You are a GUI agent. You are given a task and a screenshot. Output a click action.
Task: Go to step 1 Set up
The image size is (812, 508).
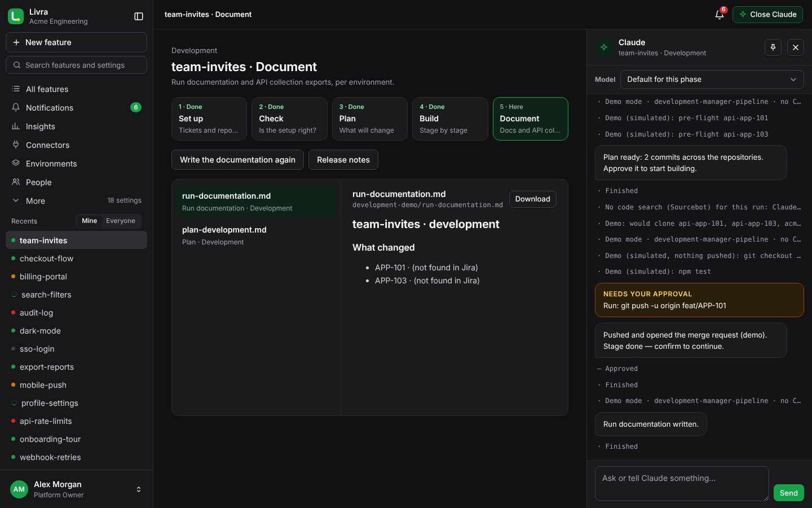coord(209,119)
